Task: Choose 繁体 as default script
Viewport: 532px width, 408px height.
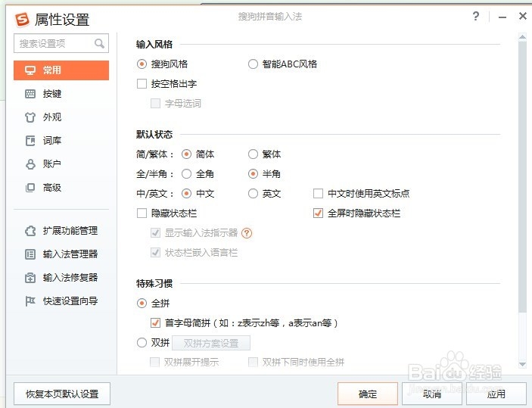Action: 253,154
